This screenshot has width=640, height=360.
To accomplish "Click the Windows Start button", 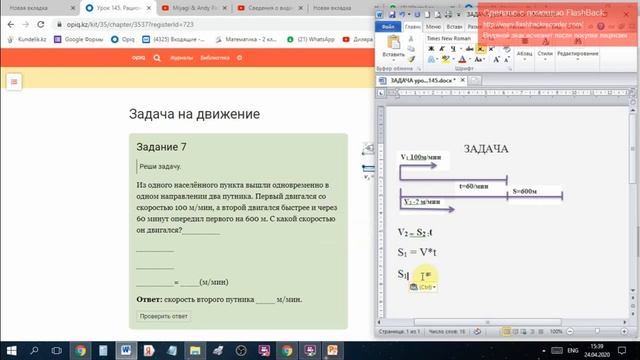I will pos(11,350).
